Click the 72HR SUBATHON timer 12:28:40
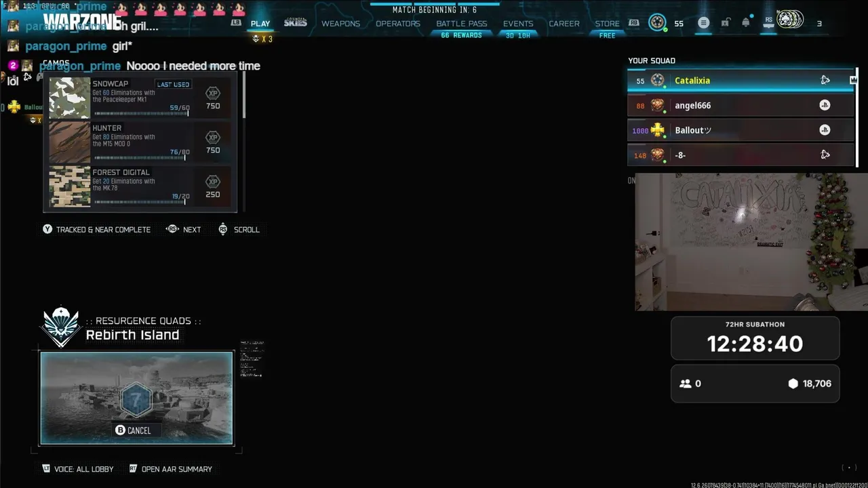Viewport: 868px width, 488px height. [x=755, y=344]
